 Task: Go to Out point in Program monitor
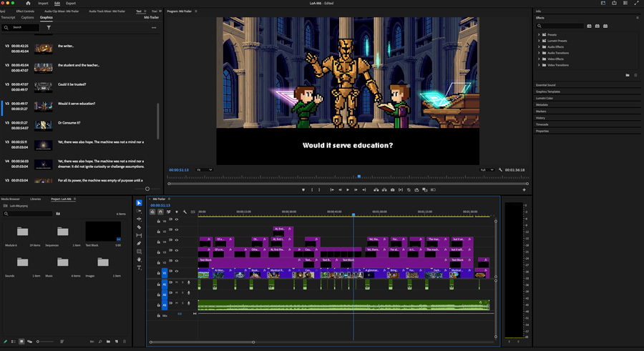pyautogui.click(x=364, y=189)
